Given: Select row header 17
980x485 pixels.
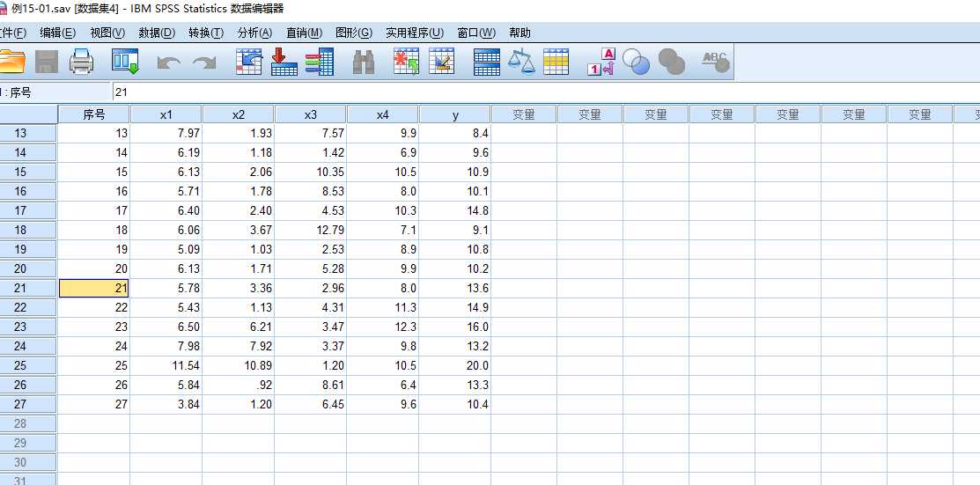Looking at the screenshot, I should click(28, 210).
